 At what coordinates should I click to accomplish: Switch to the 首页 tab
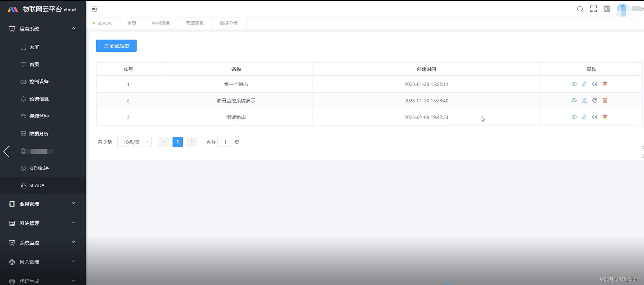pos(132,23)
